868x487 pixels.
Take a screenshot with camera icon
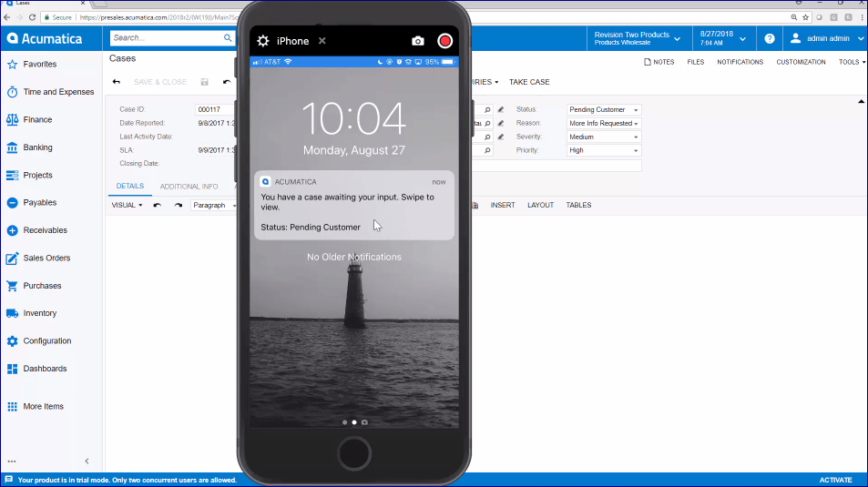pos(418,41)
